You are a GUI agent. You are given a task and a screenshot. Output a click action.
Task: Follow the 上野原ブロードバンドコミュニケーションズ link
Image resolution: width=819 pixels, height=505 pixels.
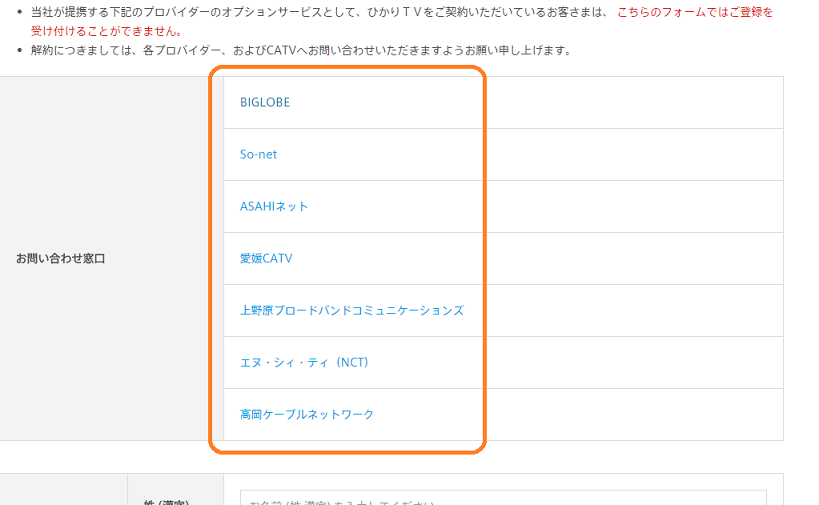coord(352,311)
